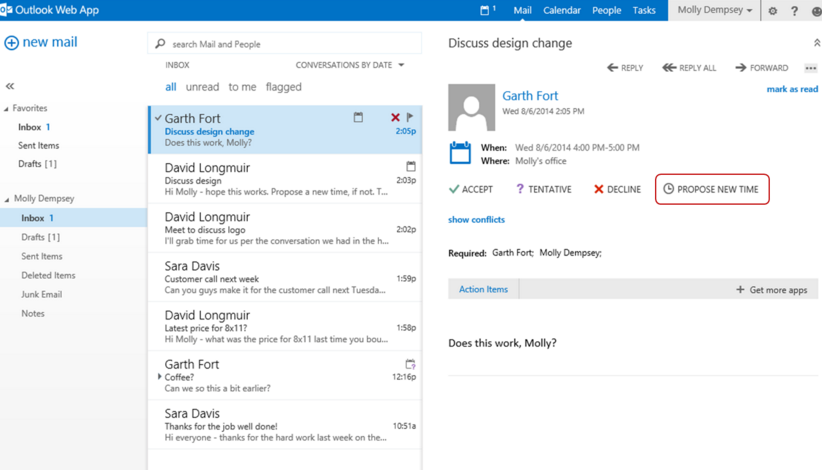This screenshot has height=470, width=822.
Task: Filter messages sent to me
Action: [x=242, y=87]
